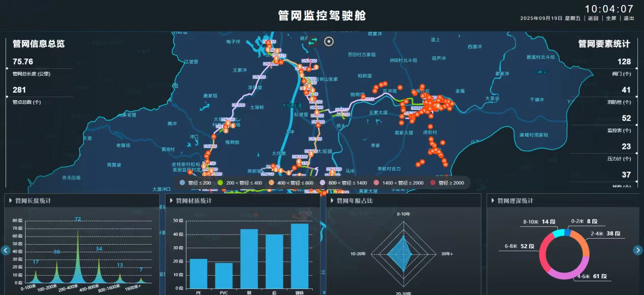Log out with the 退出 button
The height and width of the screenshot is (295, 644).
pyautogui.click(x=629, y=18)
